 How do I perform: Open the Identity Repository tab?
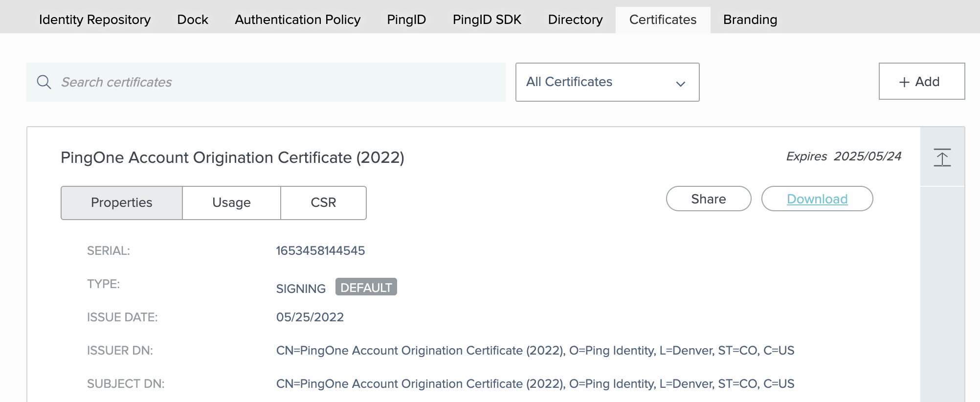95,20
